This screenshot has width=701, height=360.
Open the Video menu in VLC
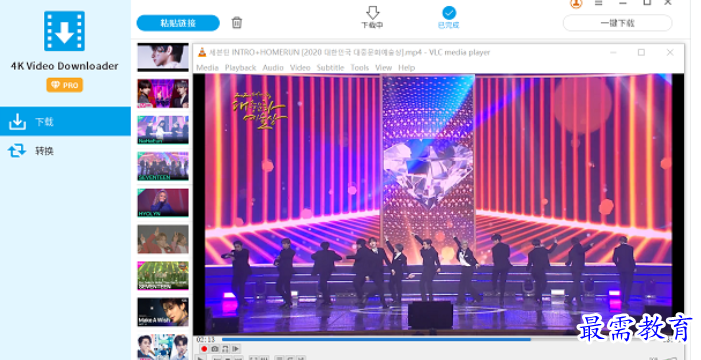[x=300, y=68]
